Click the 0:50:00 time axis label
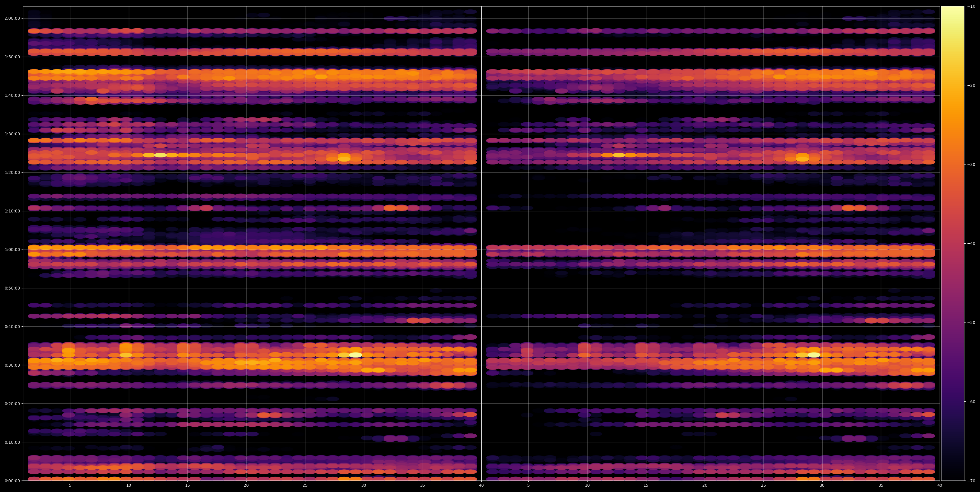 13,288
